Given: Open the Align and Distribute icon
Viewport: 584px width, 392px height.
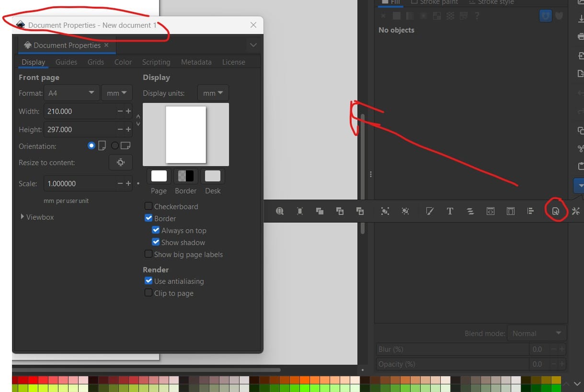Looking at the screenshot, I should coord(530,211).
